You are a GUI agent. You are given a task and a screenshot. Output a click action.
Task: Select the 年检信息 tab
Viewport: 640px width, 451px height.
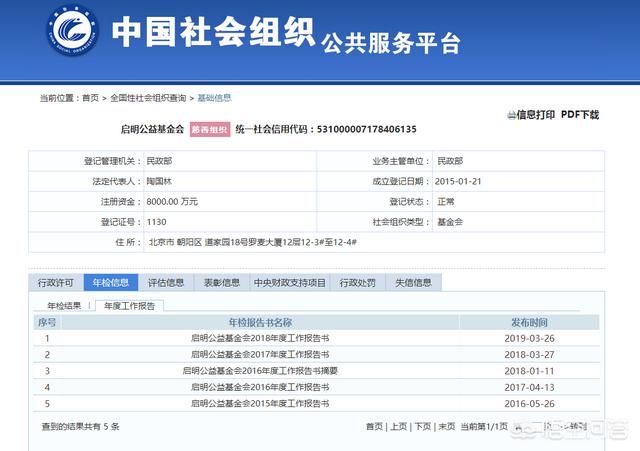click(111, 283)
